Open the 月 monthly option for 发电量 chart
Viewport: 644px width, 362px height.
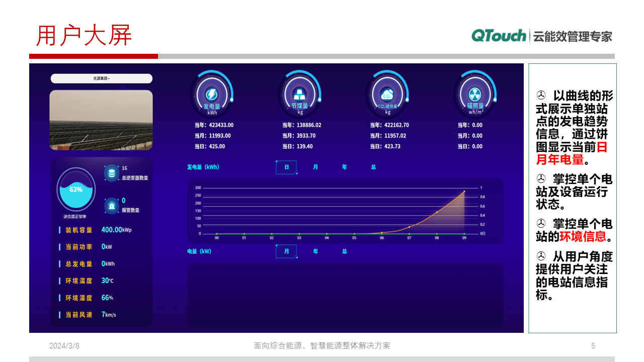(315, 167)
